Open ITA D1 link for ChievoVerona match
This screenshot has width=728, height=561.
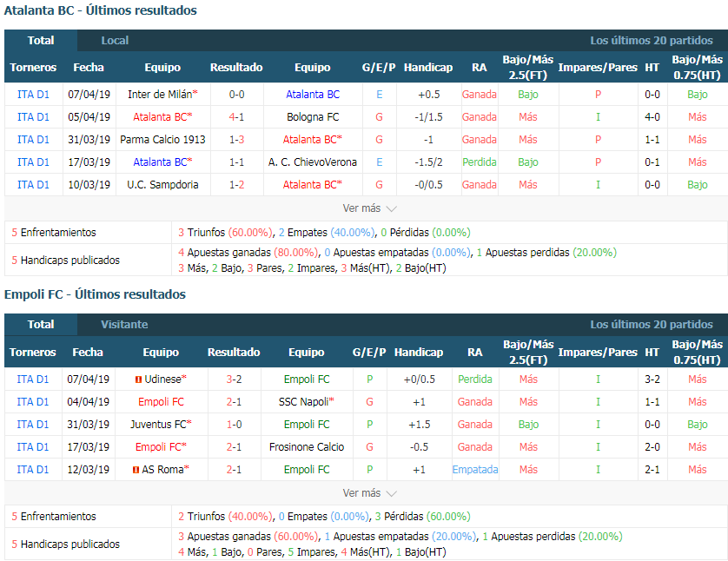coord(33,162)
